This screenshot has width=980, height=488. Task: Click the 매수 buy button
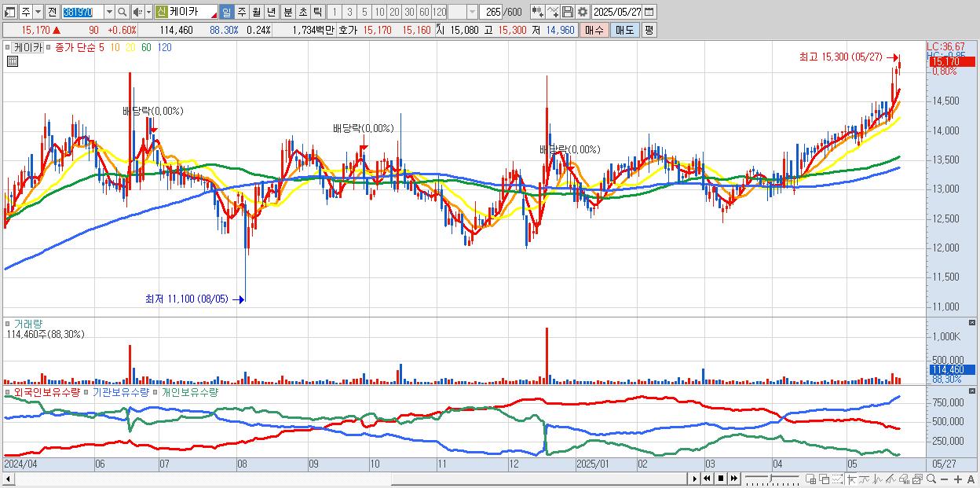(x=594, y=30)
